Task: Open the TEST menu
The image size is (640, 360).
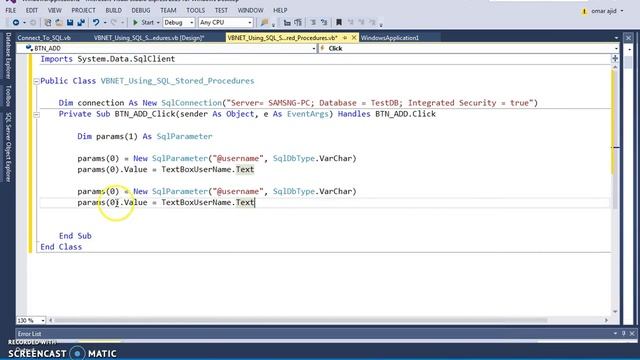Action: pyautogui.click(x=221, y=10)
